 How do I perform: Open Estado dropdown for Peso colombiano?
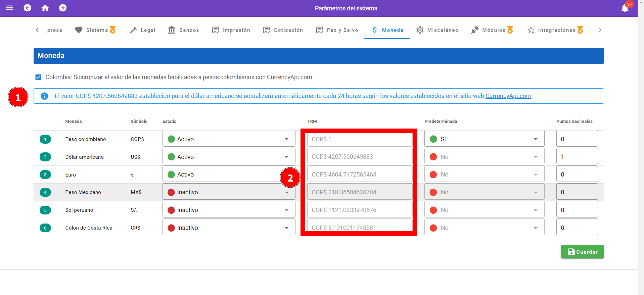[x=229, y=139]
